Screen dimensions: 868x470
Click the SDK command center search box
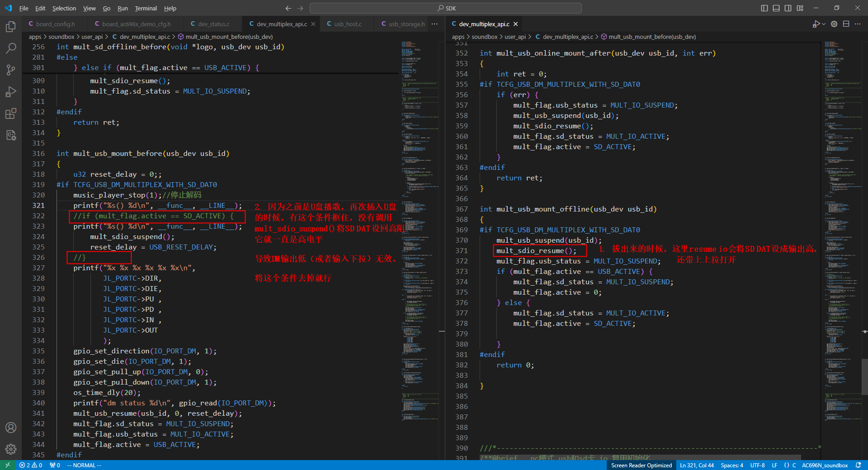pyautogui.click(x=446, y=8)
